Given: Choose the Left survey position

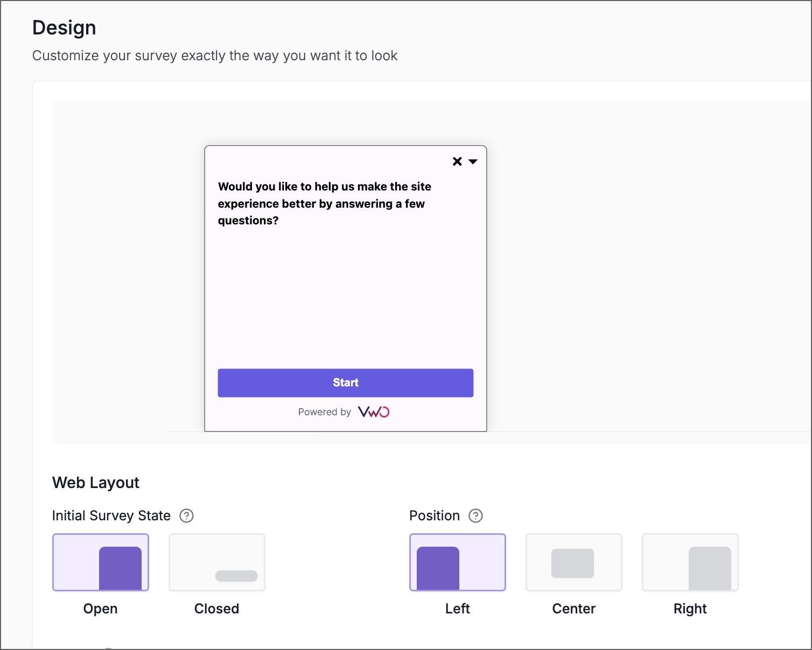Looking at the screenshot, I should point(457,562).
